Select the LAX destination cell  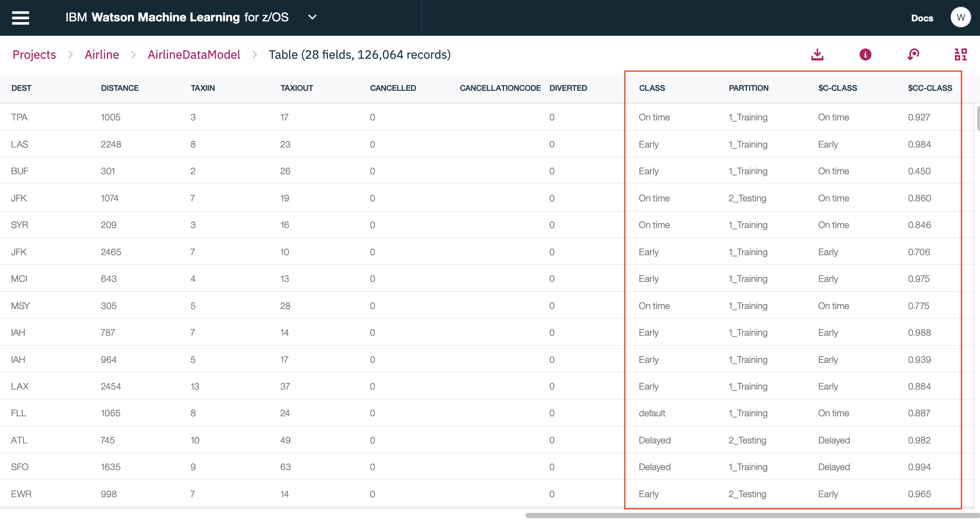20,386
